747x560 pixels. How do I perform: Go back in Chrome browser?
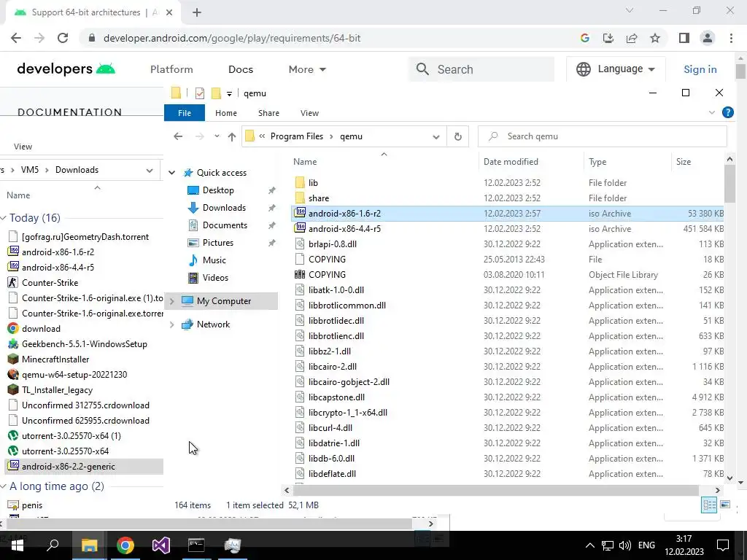[x=16, y=38]
